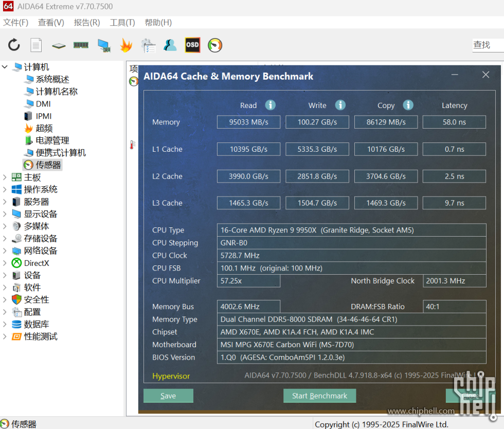Click the CPU Type field value
The height and width of the screenshot is (429, 504).
(352, 230)
